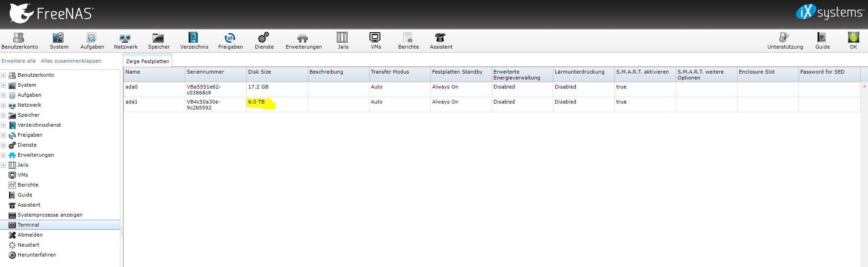Expand Netzwerk tree node
The image size is (868, 267).
pyautogui.click(x=3, y=105)
